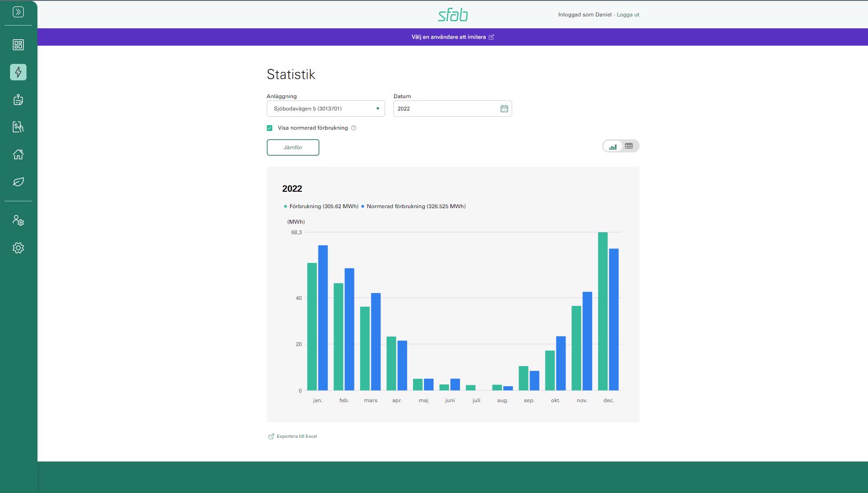The image size is (868, 493).
Task: Open the user settings icon in sidebar
Action: pos(18,220)
